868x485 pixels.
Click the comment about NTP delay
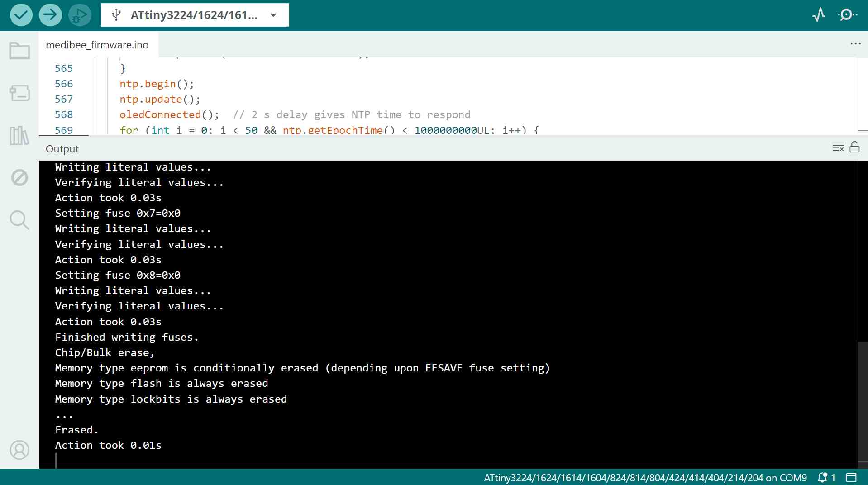[x=352, y=114]
